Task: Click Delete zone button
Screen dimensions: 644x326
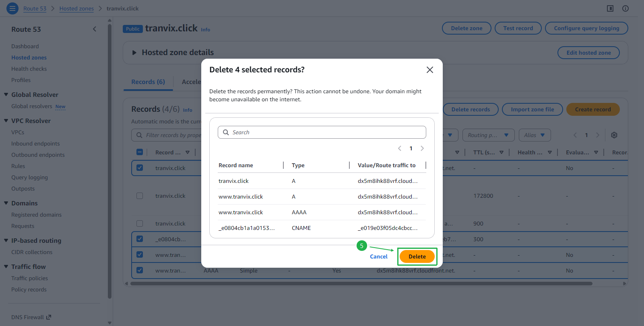Action: tap(466, 28)
